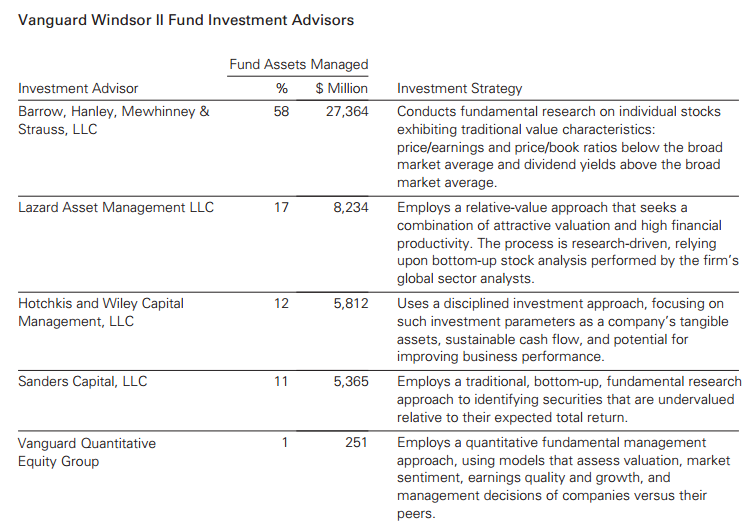
Task: Select the Barrow, Hanley, Mewhinney & Strauss entry
Action: [114, 121]
